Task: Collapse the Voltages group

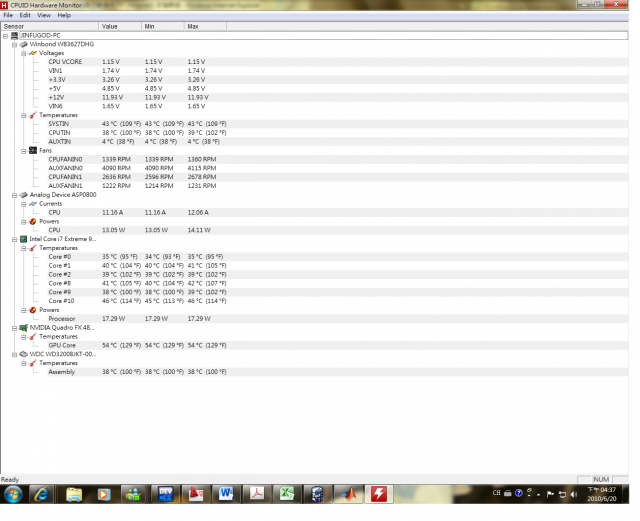Action: pyautogui.click(x=24, y=53)
